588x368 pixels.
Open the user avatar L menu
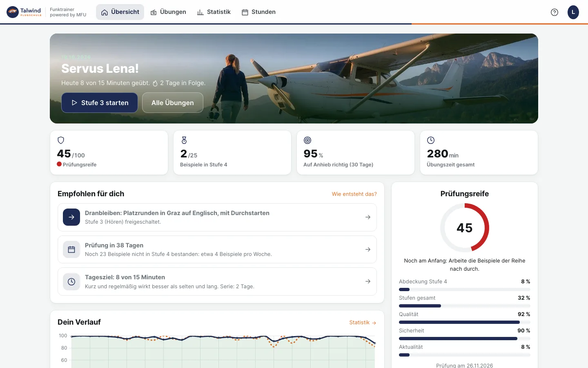573,12
